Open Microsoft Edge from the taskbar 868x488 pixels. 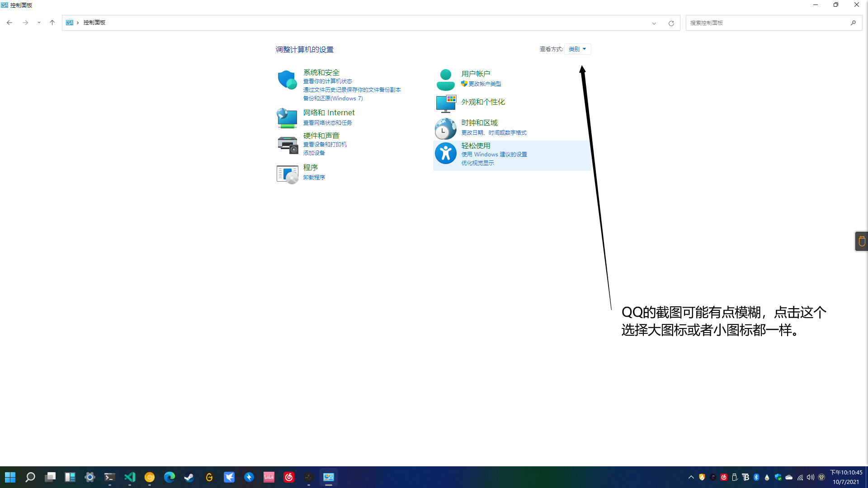(169, 477)
